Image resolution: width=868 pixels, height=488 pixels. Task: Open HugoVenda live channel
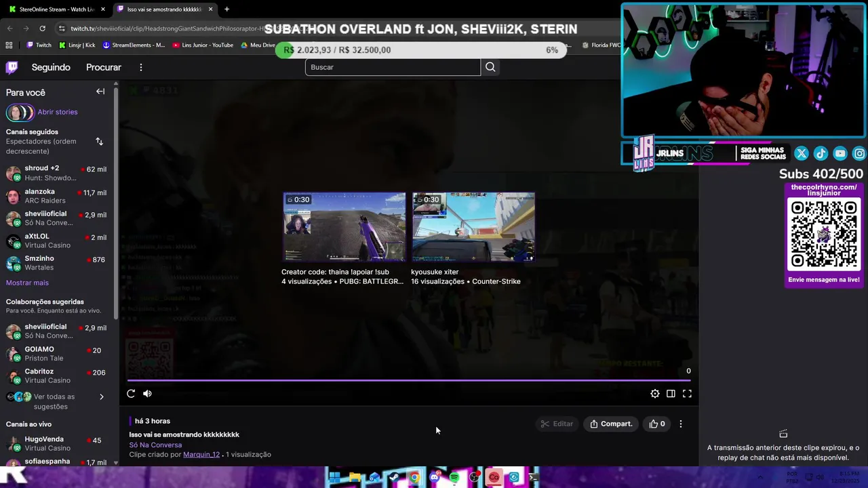(x=56, y=444)
